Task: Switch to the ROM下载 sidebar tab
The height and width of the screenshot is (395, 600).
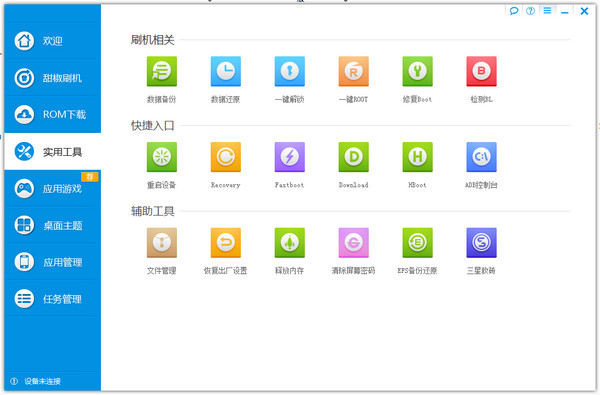Action: tap(52, 114)
